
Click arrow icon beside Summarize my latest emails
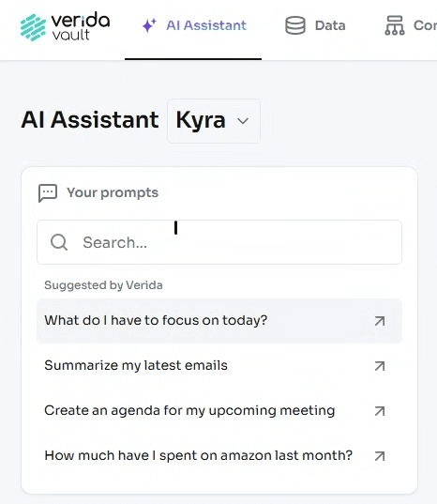(x=380, y=366)
